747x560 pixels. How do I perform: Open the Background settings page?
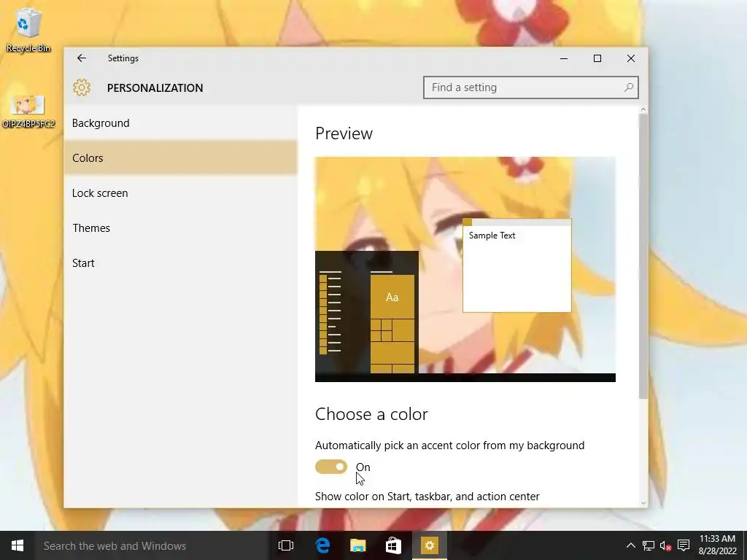coord(181,123)
